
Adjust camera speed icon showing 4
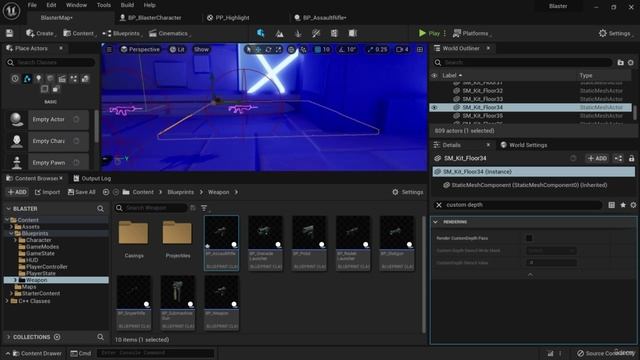point(402,49)
